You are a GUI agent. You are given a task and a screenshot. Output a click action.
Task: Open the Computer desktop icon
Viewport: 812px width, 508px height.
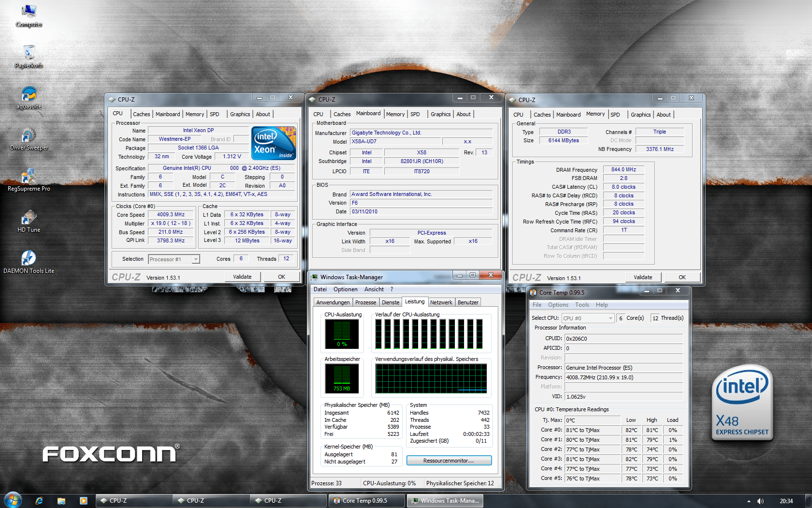pyautogui.click(x=29, y=15)
